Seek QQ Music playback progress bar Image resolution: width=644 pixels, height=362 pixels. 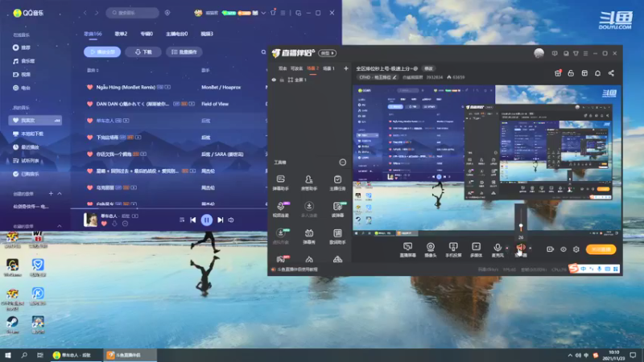tap(168, 208)
